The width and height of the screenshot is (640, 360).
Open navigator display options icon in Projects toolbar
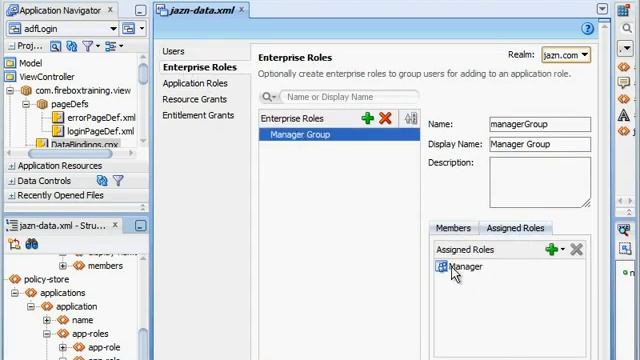point(111,47)
